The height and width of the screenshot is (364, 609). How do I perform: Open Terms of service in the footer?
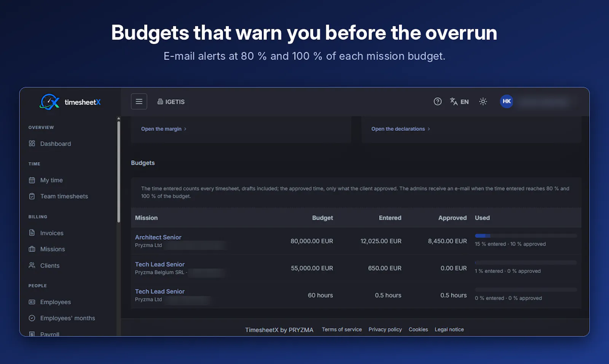pos(342,329)
